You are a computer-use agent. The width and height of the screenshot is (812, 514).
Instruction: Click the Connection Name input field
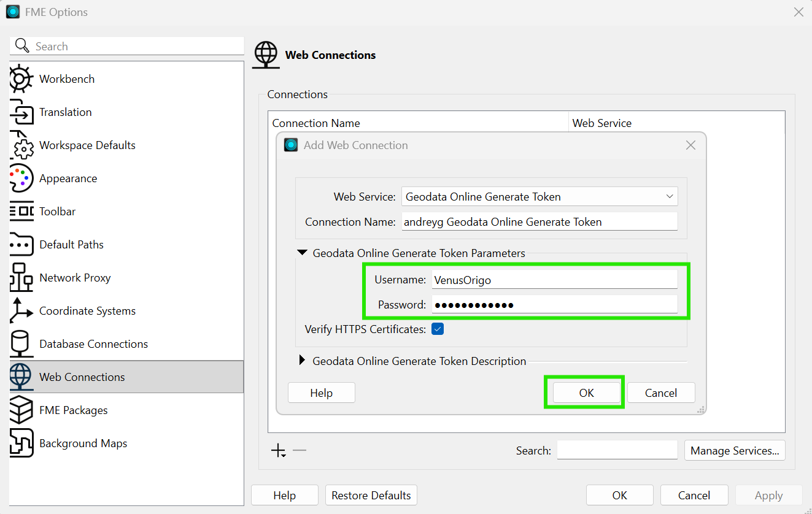539,221
